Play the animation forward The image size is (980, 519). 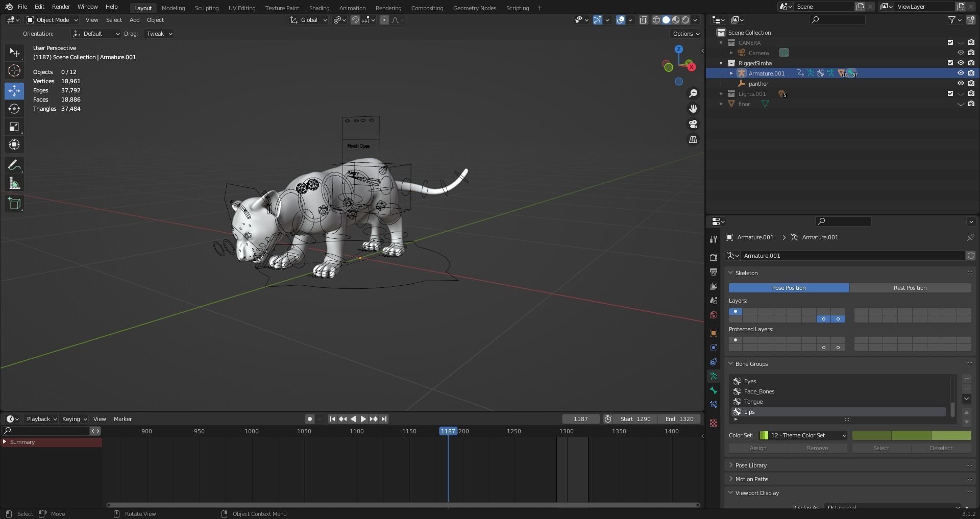[x=363, y=419]
